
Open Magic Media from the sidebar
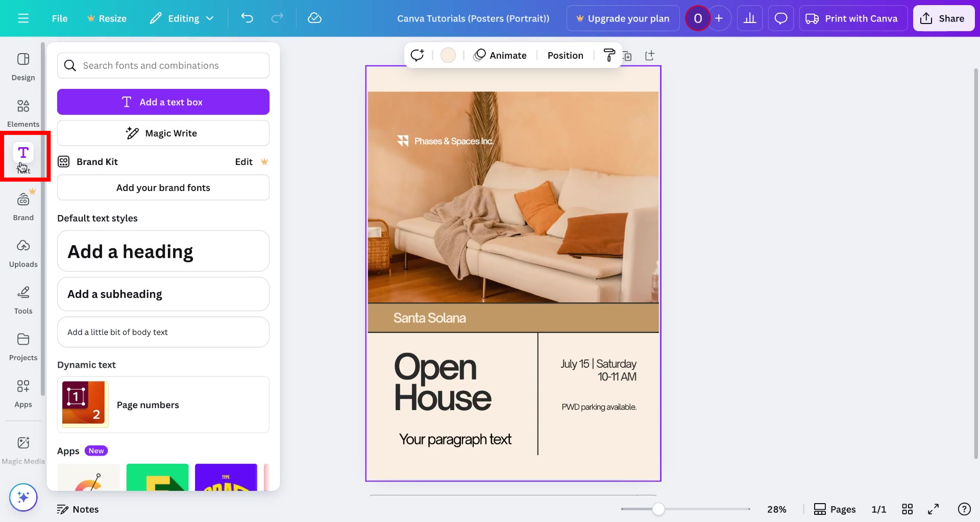coord(23,447)
